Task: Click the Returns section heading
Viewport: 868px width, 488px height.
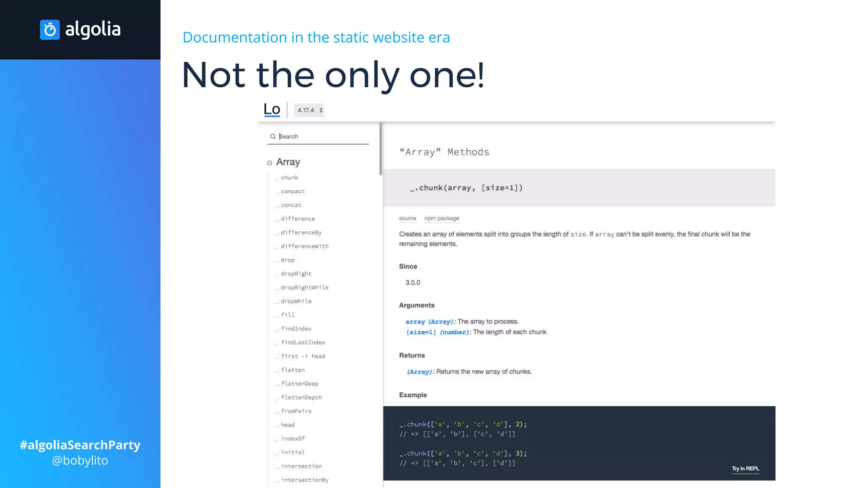Action: coord(412,355)
